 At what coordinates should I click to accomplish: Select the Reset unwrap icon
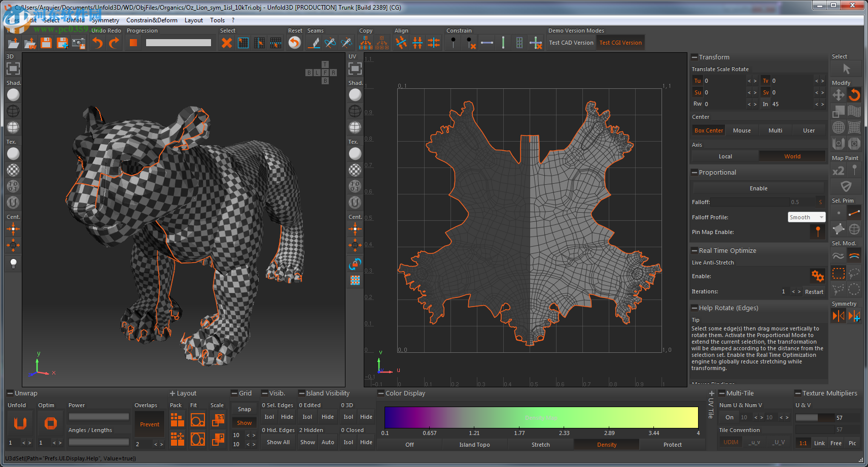click(x=294, y=43)
